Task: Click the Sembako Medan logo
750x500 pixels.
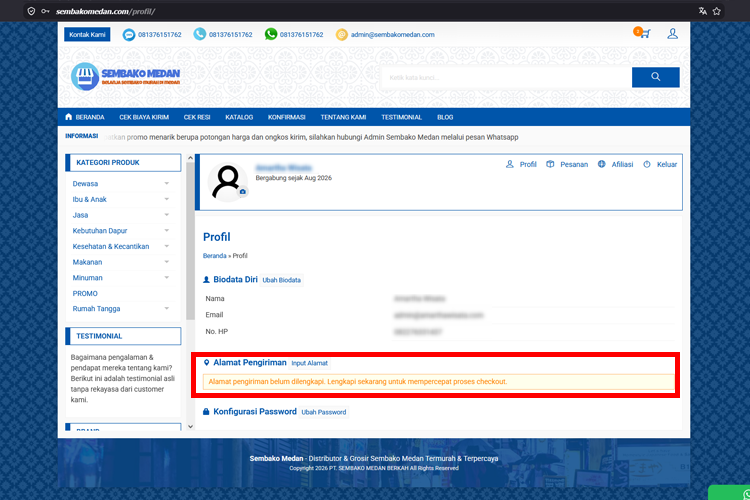Action: [125, 77]
